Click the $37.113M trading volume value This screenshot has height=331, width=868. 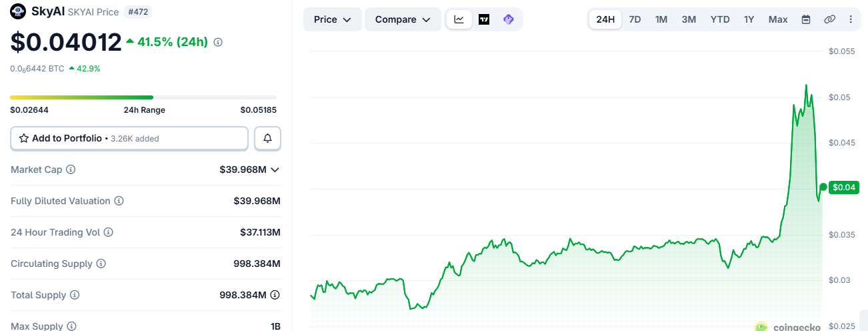coord(260,232)
